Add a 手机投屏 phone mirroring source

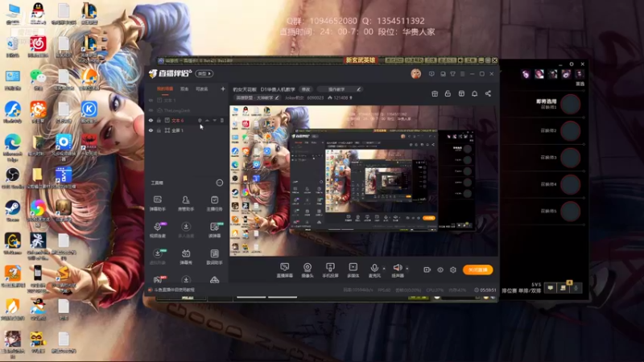click(330, 270)
